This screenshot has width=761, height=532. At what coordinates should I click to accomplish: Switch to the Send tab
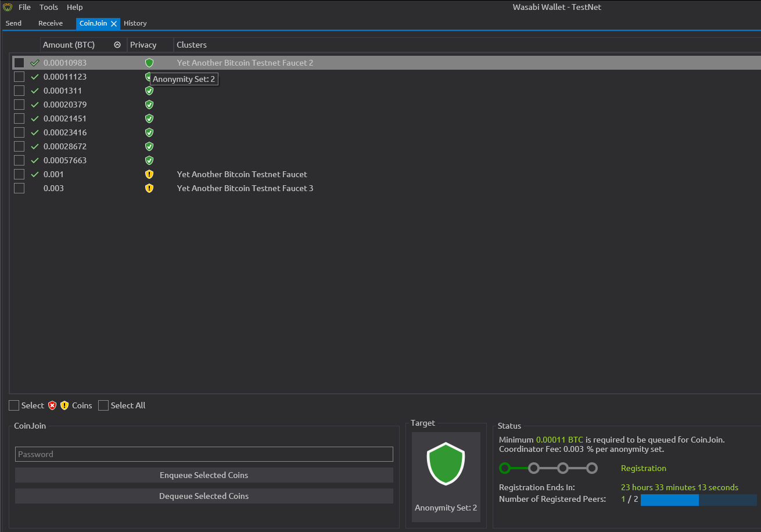[13, 23]
